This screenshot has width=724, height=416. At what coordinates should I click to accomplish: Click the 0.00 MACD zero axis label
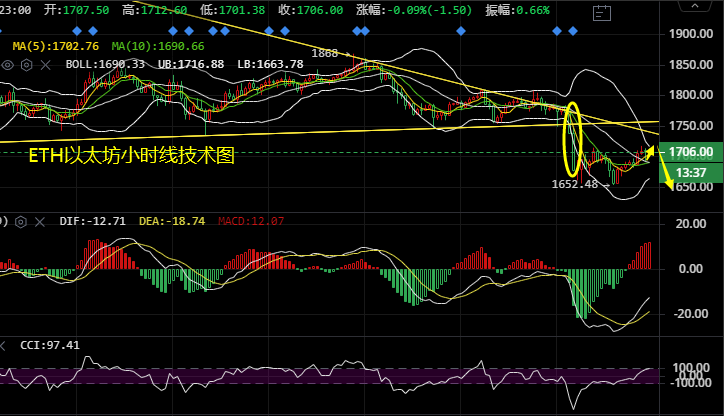tap(691, 269)
